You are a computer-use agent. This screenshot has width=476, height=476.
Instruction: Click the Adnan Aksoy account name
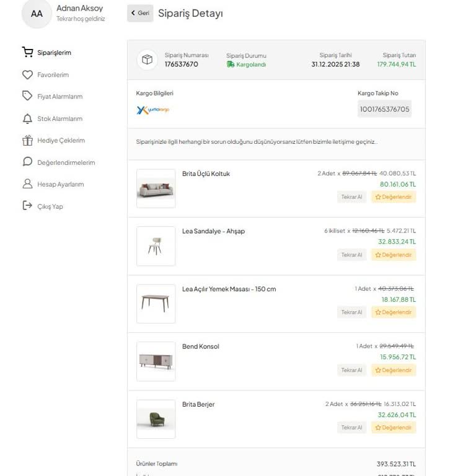pos(80,8)
